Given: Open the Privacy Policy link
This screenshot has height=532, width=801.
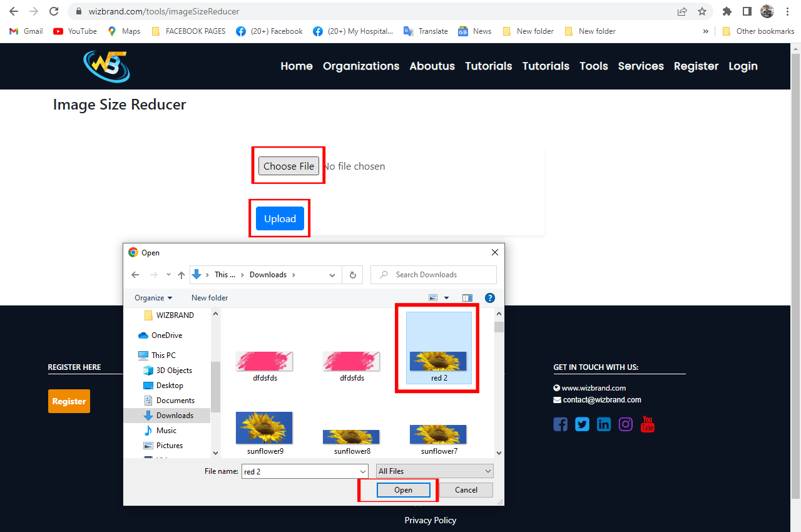Looking at the screenshot, I should [x=431, y=520].
